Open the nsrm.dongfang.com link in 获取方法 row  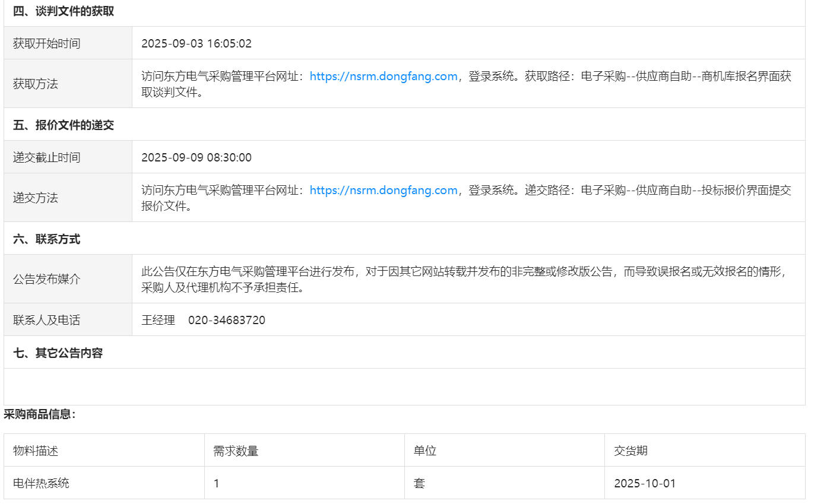click(384, 77)
